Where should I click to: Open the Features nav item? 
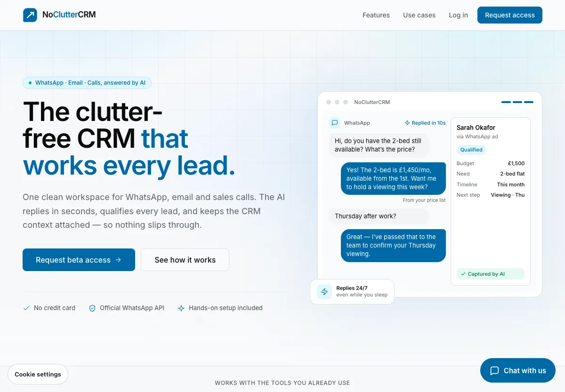(x=376, y=15)
